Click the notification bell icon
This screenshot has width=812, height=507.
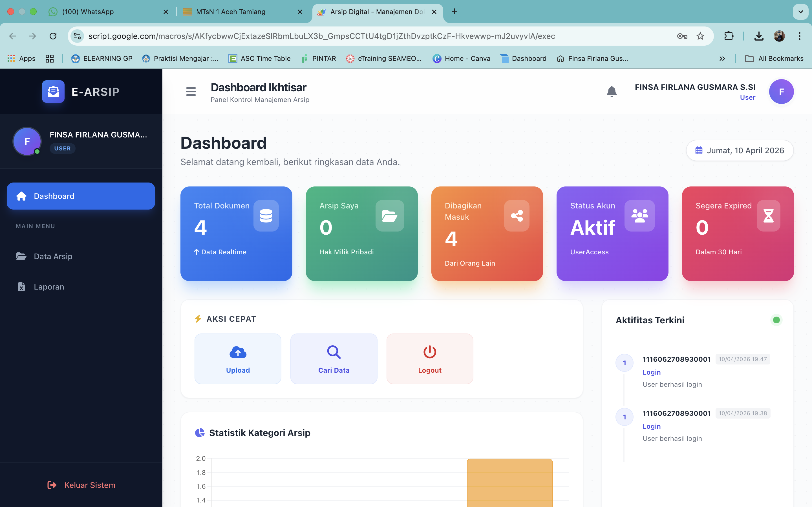click(x=611, y=91)
